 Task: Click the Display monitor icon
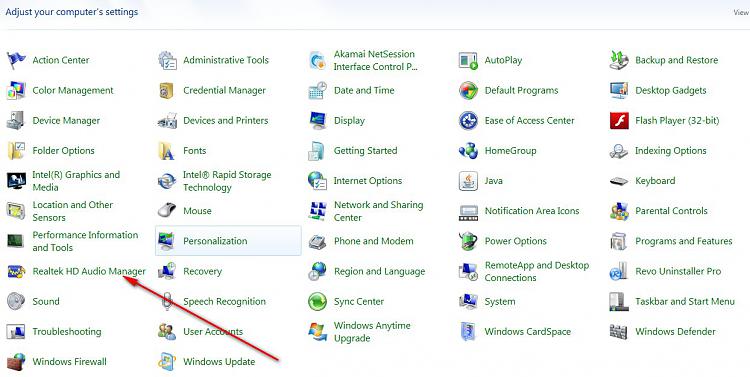point(318,121)
